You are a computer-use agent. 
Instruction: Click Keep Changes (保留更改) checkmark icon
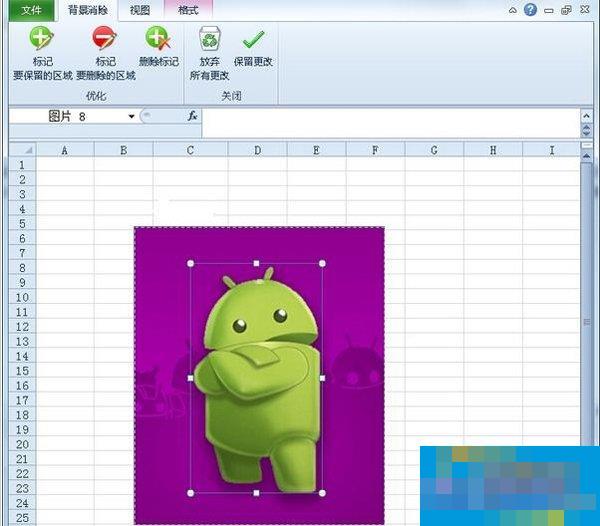[x=253, y=39]
